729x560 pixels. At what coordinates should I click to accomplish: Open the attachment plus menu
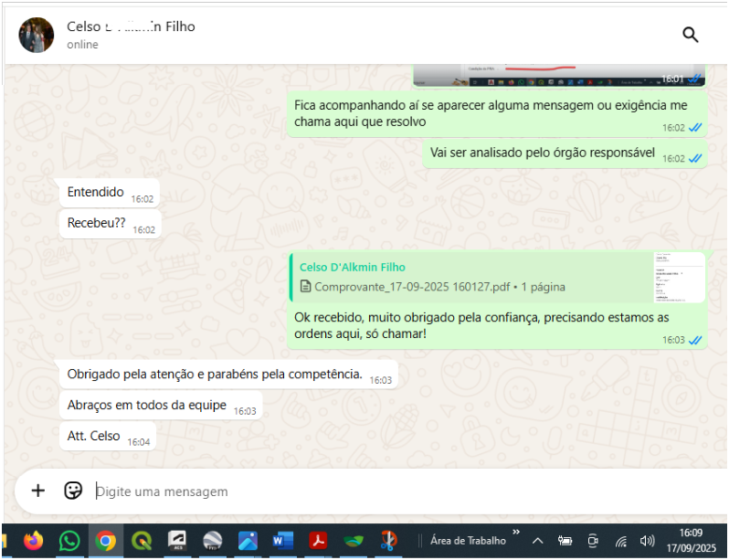point(37,491)
